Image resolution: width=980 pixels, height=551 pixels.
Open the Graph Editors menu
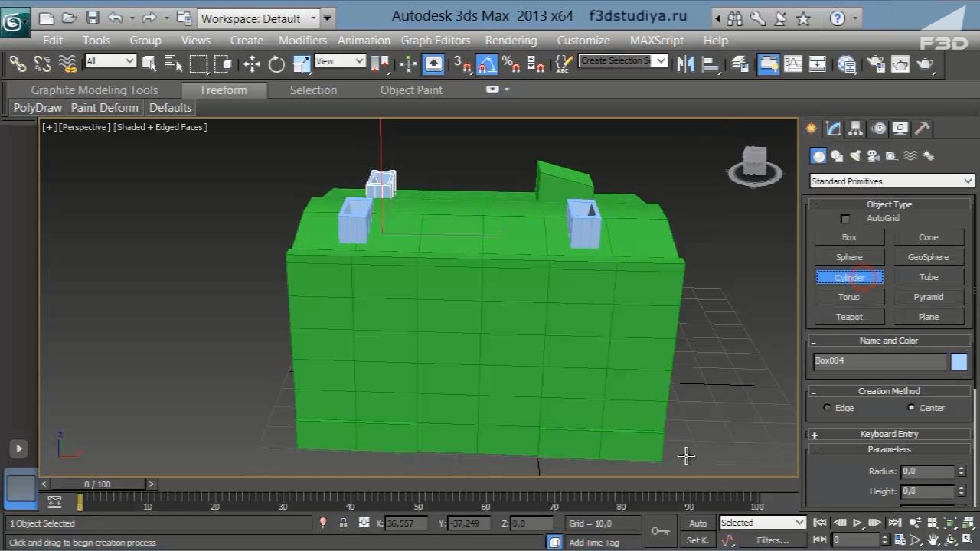435,41
